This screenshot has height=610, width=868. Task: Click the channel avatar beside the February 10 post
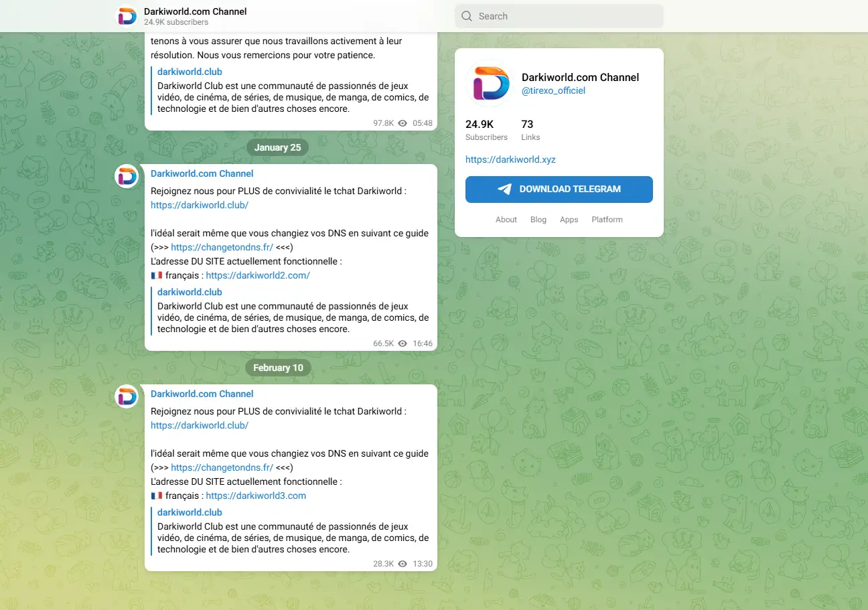(127, 396)
